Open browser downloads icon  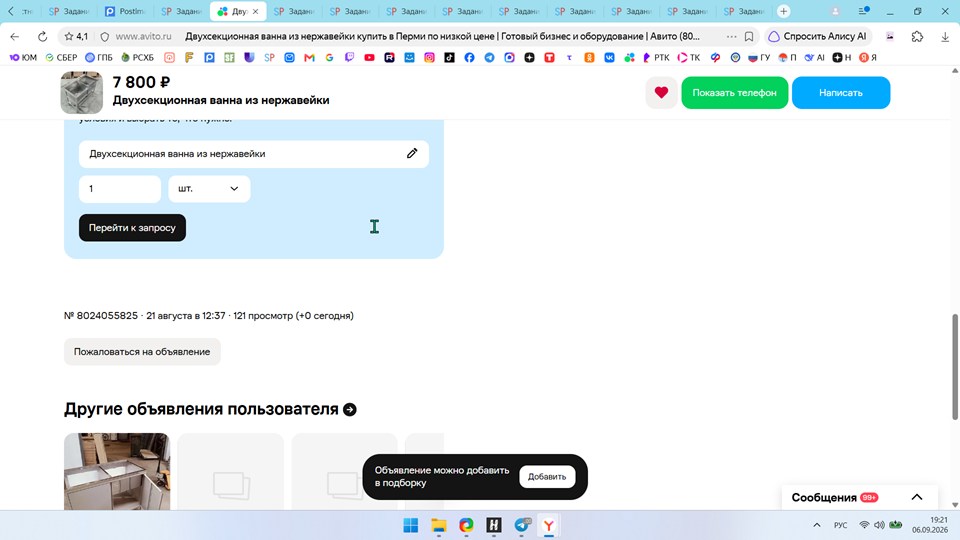[x=945, y=37]
